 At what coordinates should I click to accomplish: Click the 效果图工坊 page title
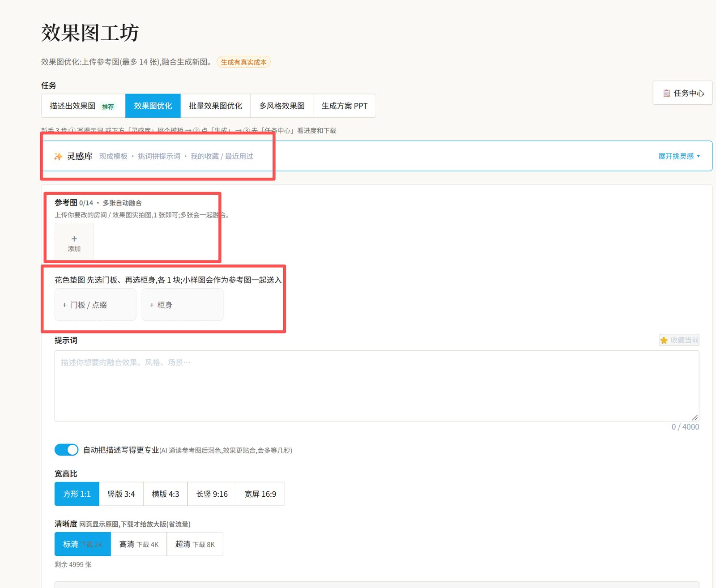click(x=90, y=33)
